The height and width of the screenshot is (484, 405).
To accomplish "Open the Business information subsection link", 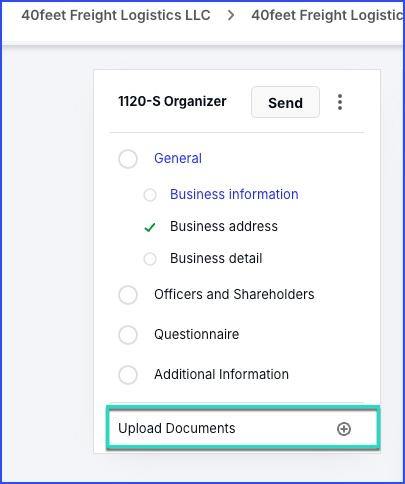I will pyautogui.click(x=234, y=194).
